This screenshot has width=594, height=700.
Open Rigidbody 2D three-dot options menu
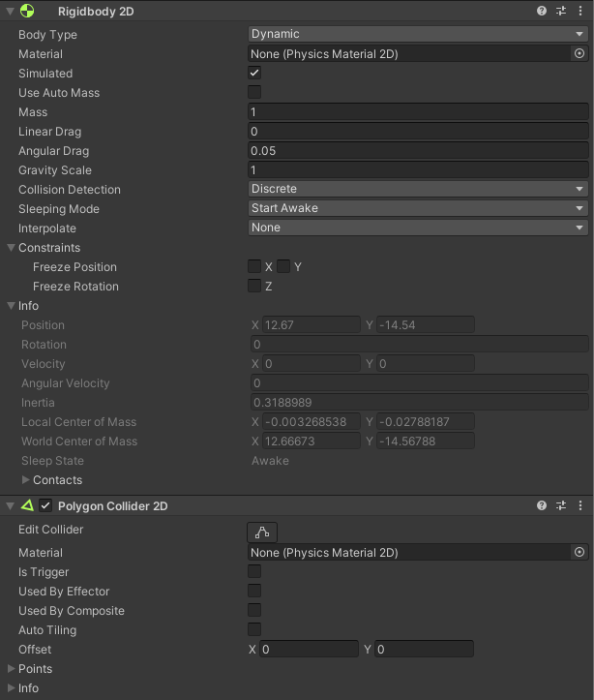[x=580, y=11]
